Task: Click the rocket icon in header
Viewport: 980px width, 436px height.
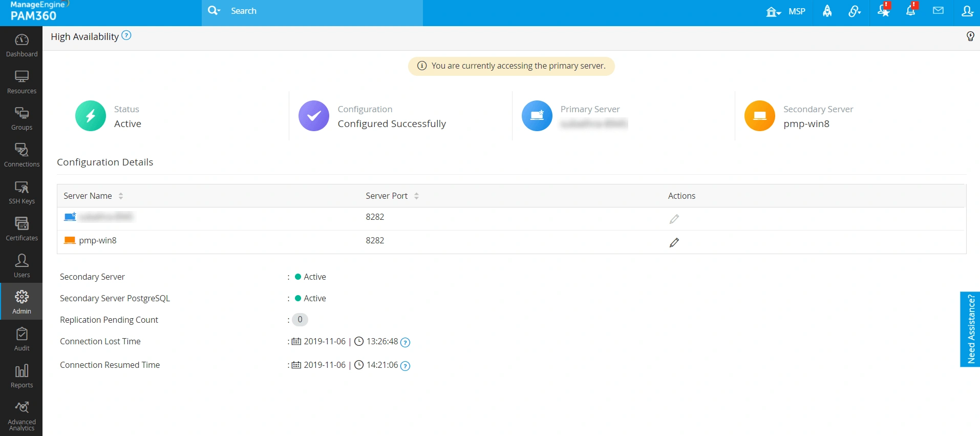Action: click(x=827, y=11)
